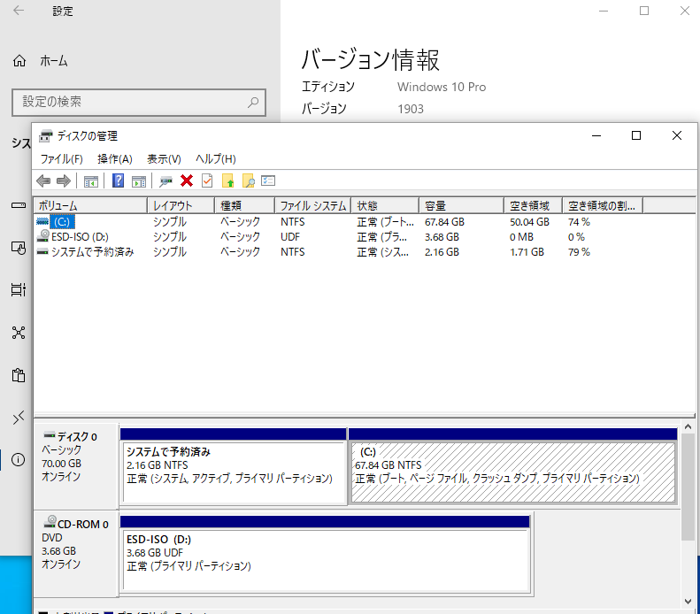The width and height of the screenshot is (700, 614).
Task: Sort by the 空き領域 column header
Action: pos(533,206)
